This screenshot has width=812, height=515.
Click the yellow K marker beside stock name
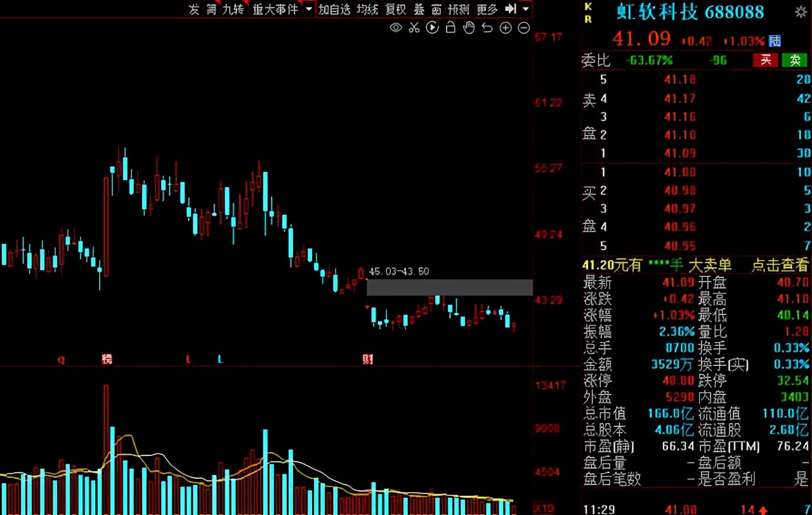coord(588,6)
